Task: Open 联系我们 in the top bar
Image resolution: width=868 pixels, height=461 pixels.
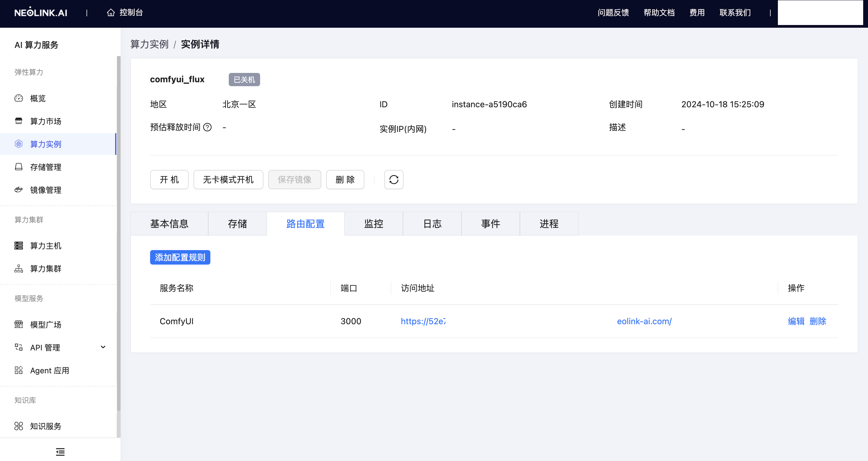Action: pos(735,12)
